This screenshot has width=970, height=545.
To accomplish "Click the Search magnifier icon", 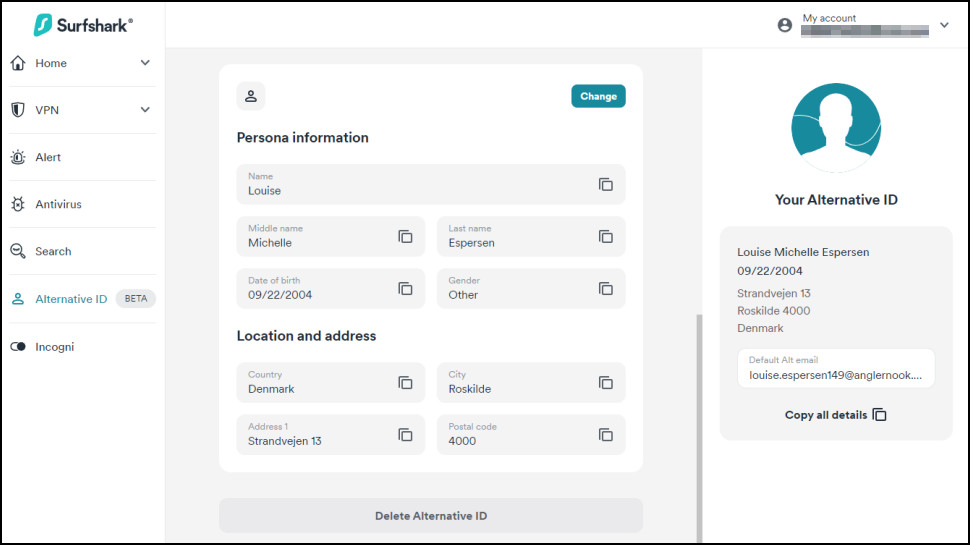I will point(18,251).
